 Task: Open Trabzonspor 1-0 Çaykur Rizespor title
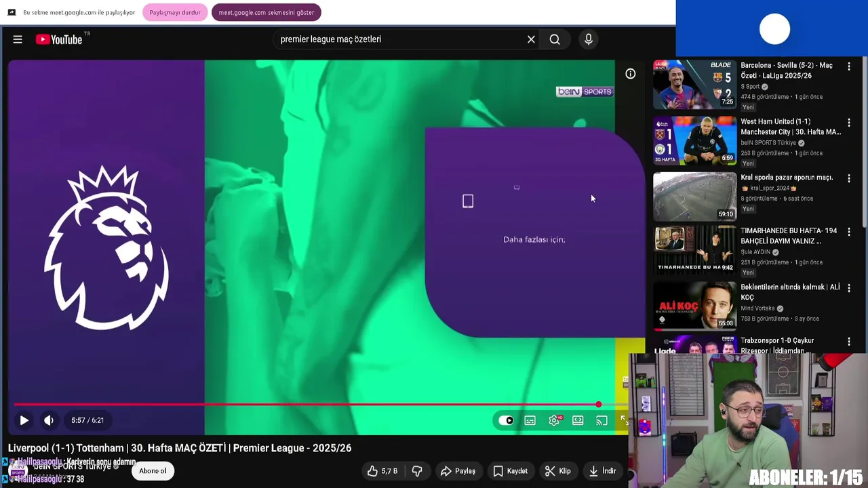(x=777, y=345)
